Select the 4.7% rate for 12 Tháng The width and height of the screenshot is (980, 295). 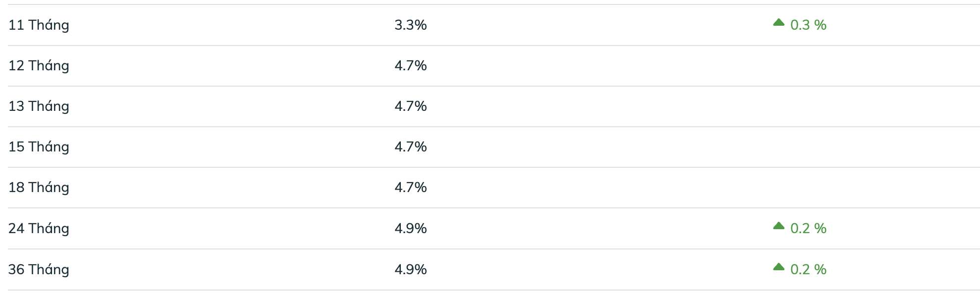pos(410,65)
